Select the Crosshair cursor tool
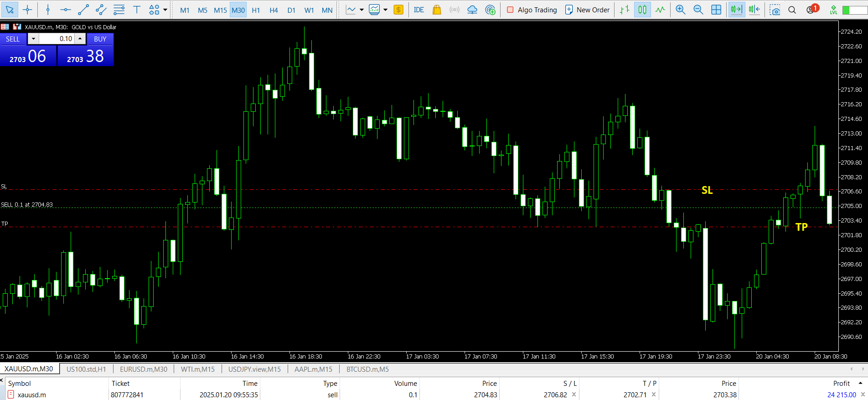 (27, 10)
